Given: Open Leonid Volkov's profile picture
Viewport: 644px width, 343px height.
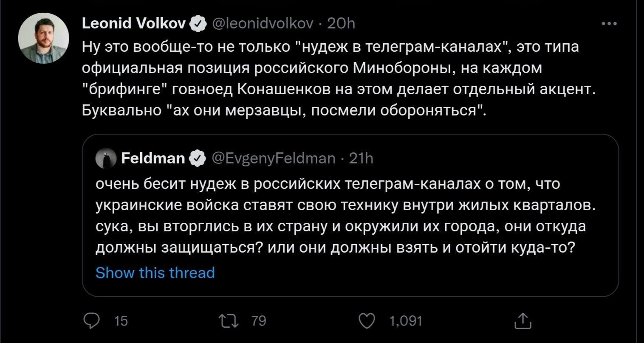Looking at the screenshot, I should (43, 38).
